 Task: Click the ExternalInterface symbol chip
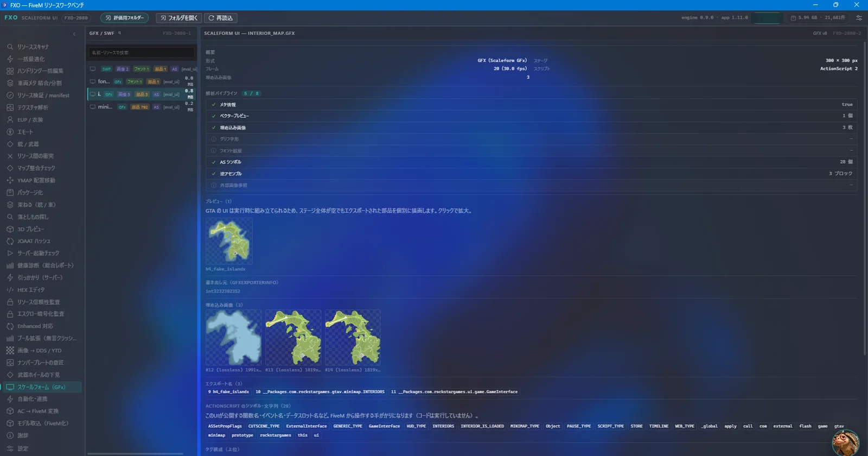tap(307, 426)
